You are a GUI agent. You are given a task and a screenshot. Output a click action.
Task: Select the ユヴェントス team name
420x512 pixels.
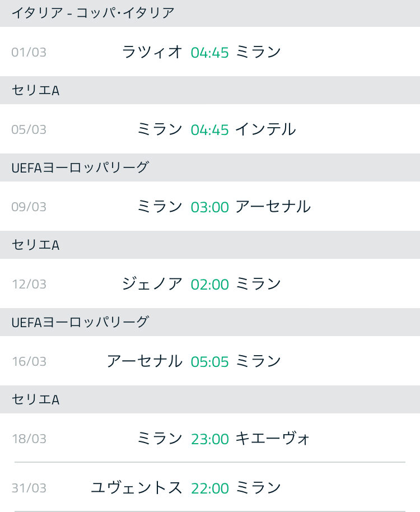[x=137, y=488]
